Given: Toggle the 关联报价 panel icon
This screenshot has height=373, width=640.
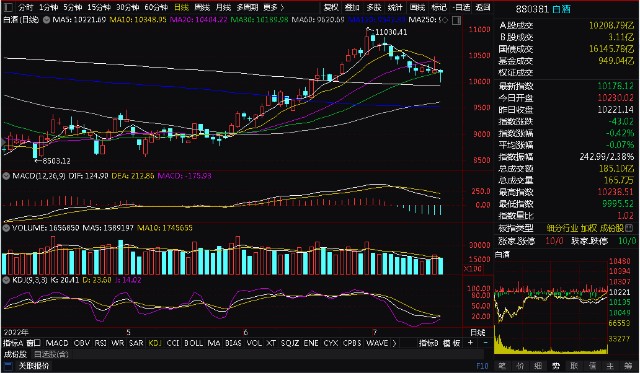Looking at the screenshot, I should point(8,366).
